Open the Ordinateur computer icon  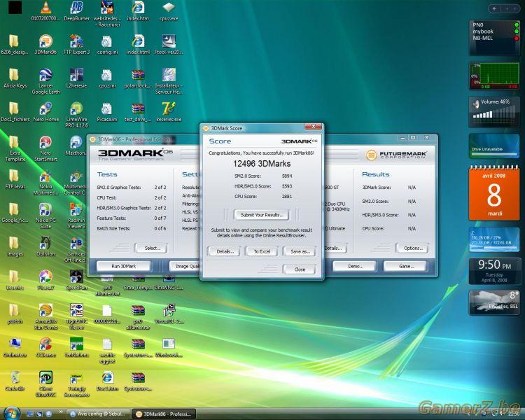(15, 347)
